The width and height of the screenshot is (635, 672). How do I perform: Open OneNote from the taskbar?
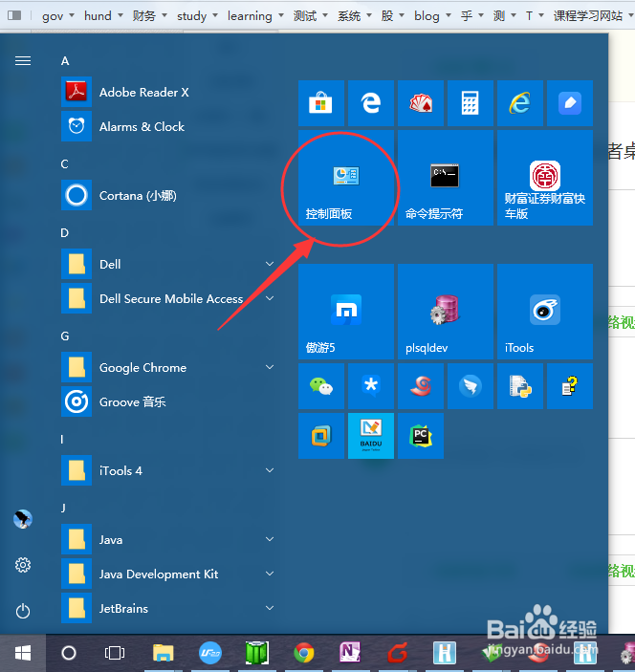350,653
